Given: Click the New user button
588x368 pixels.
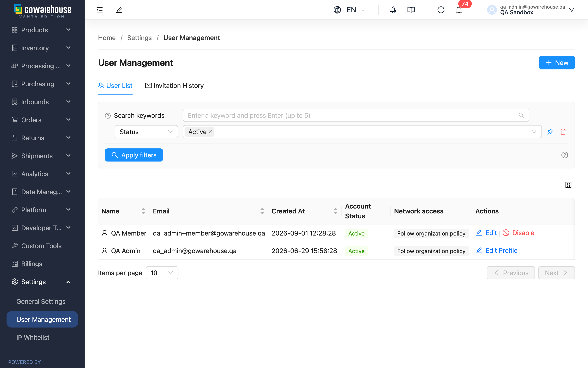Looking at the screenshot, I should 557,63.
